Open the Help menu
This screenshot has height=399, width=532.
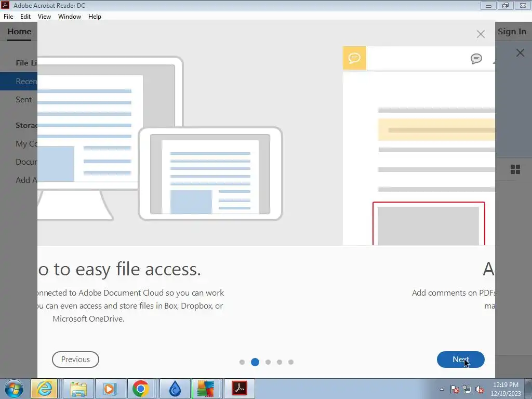[x=95, y=16]
